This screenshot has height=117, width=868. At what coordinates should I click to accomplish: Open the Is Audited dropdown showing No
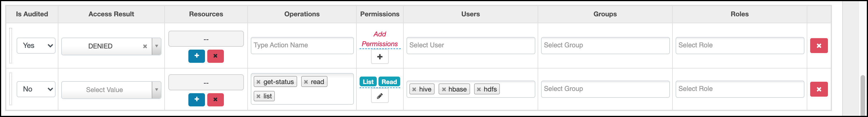coord(36,89)
